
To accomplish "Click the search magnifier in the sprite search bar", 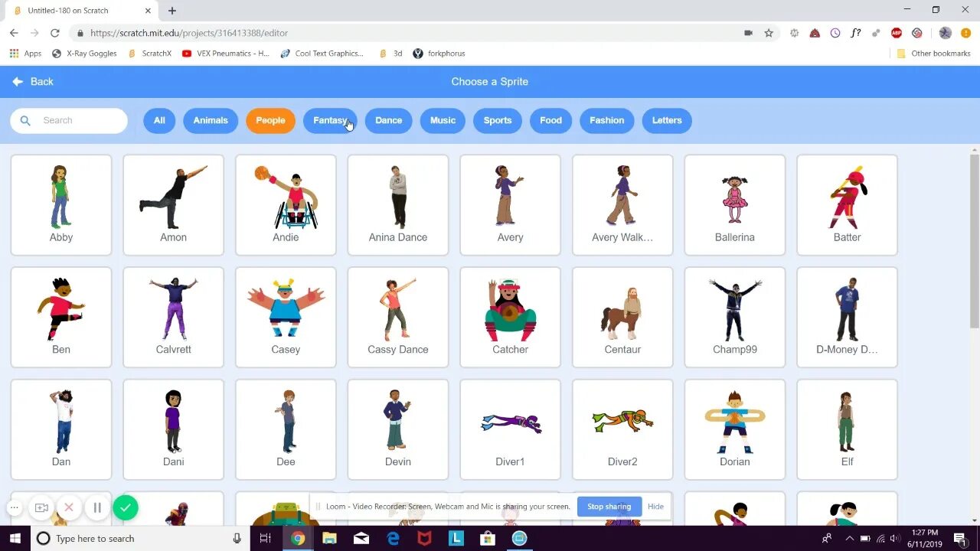I will point(25,120).
